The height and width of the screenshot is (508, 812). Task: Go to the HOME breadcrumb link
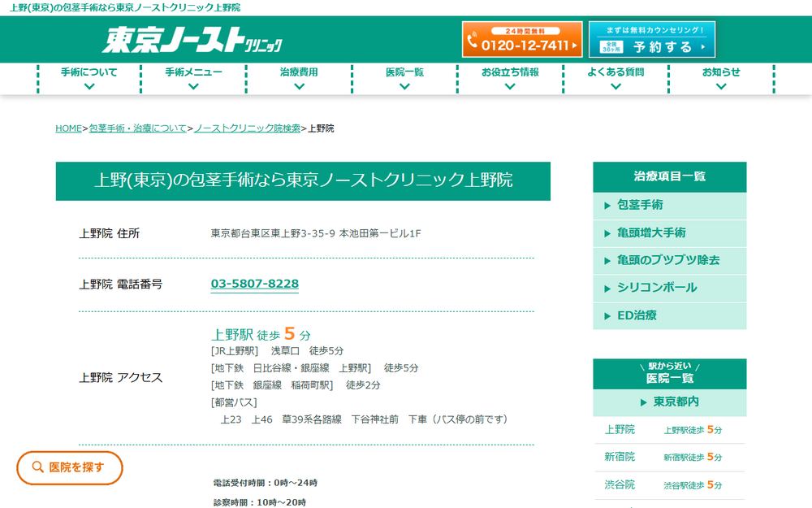pyautogui.click(x=68, y=128)
